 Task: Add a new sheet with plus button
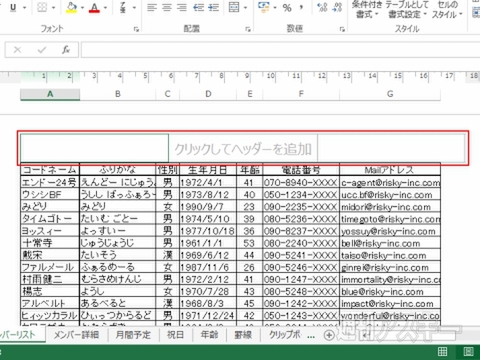tap(329, 335)
